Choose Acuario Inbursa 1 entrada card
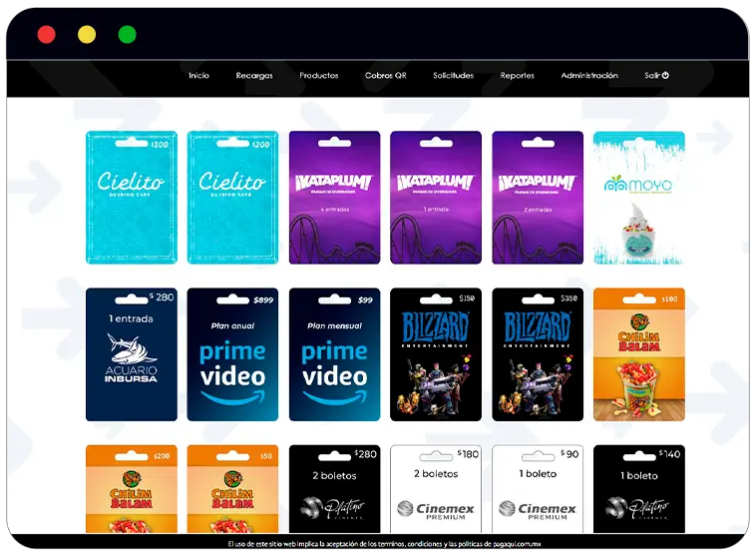 (132, 354)
